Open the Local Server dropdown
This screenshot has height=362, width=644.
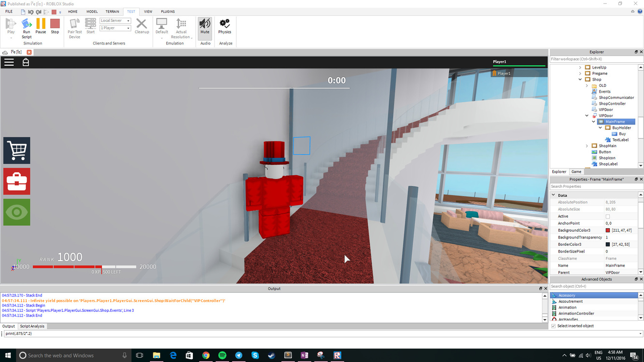pyautogui.click(x=115, y=21)
